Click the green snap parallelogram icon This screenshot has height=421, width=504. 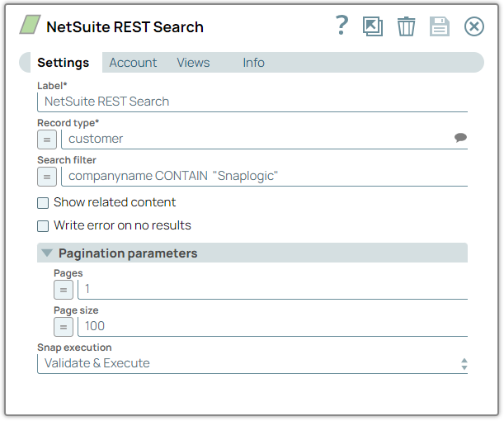click(31, 25)
